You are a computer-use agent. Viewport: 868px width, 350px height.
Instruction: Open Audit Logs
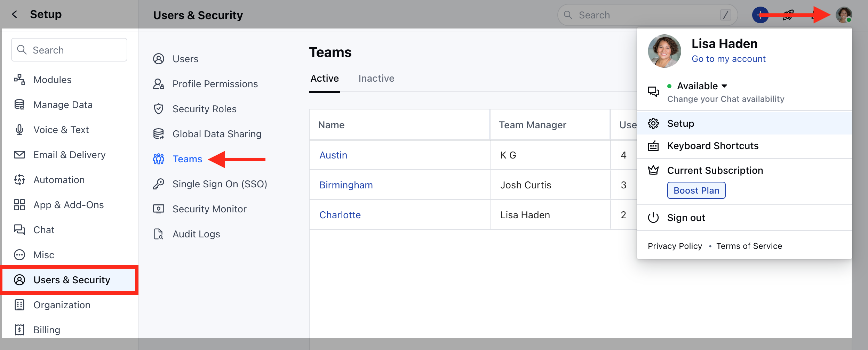[x=196, y=234]
